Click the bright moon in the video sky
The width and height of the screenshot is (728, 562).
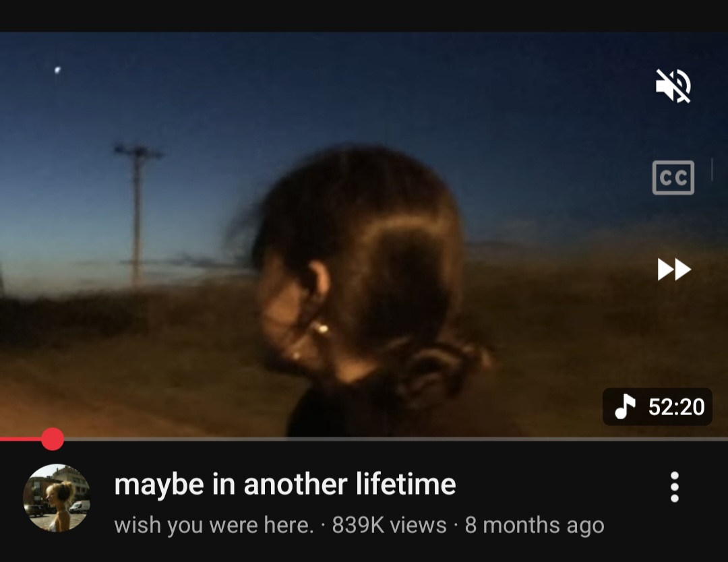pos(57,70)
